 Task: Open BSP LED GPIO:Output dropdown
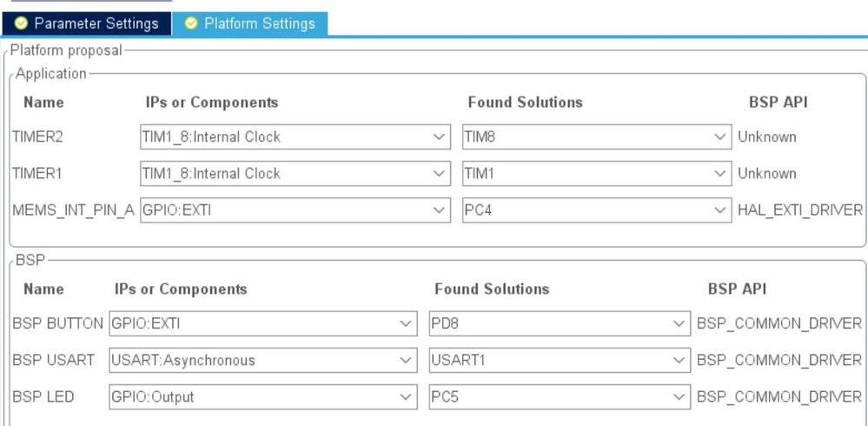click(x=263, y=397)
